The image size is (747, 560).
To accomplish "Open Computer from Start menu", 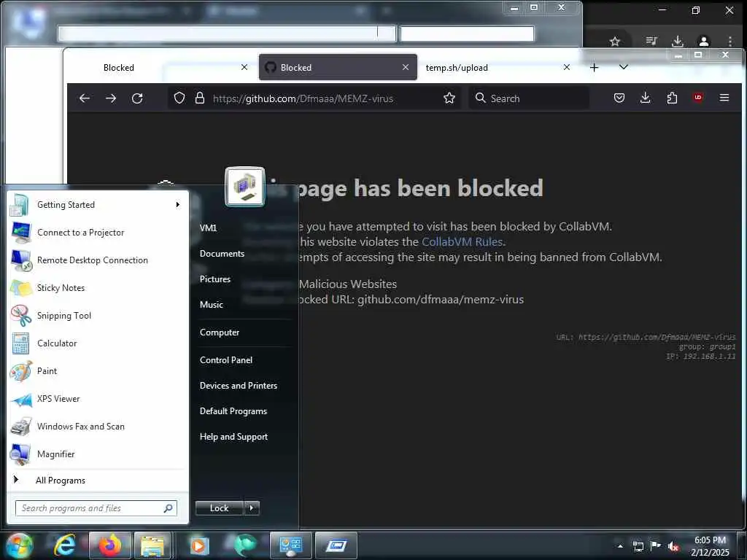I will [220, 332].
